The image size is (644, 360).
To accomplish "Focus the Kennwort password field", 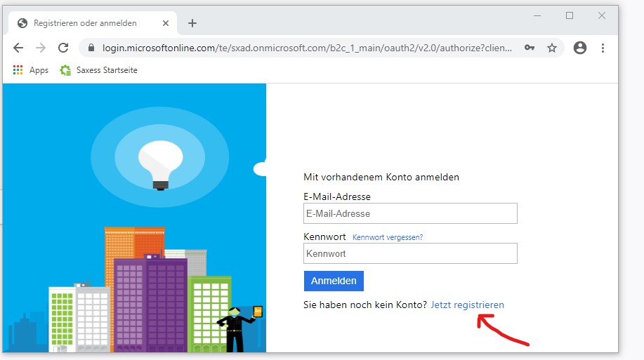I will (x=410, y=253).
